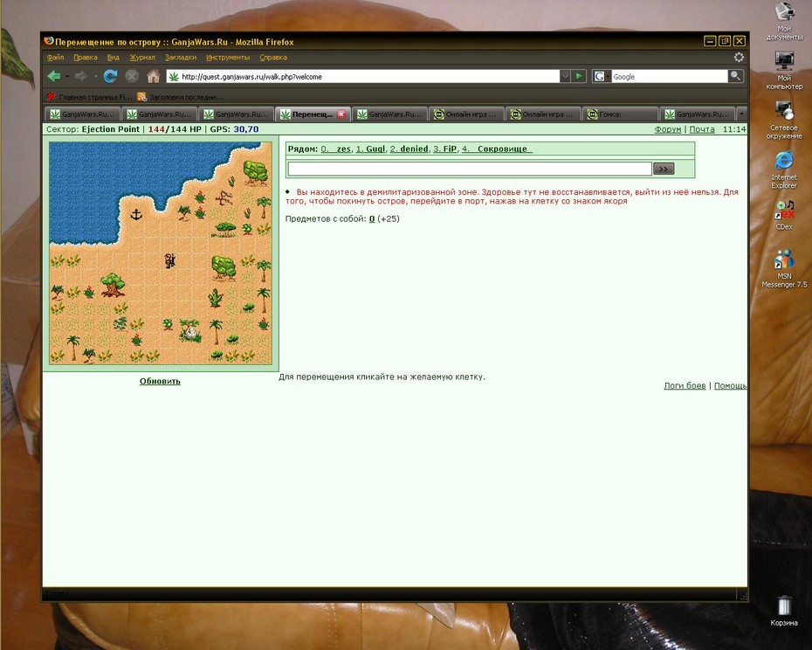
Task: Click the dead dry tree tile on map
Action: (x=224, y=198)
